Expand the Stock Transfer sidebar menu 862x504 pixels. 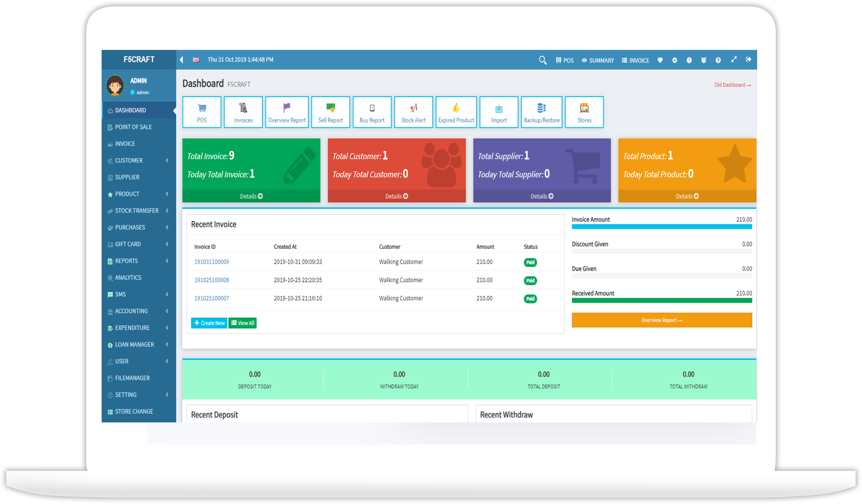click(x=139, y=211)
